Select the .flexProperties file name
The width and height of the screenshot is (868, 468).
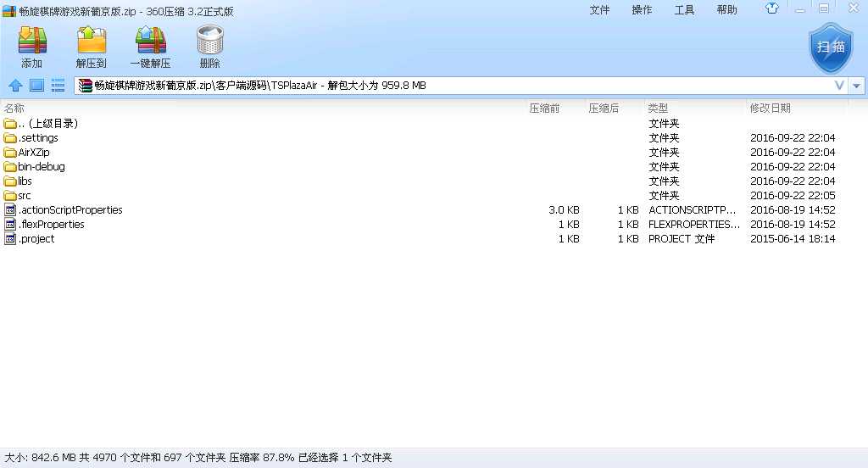coord(52,225)
